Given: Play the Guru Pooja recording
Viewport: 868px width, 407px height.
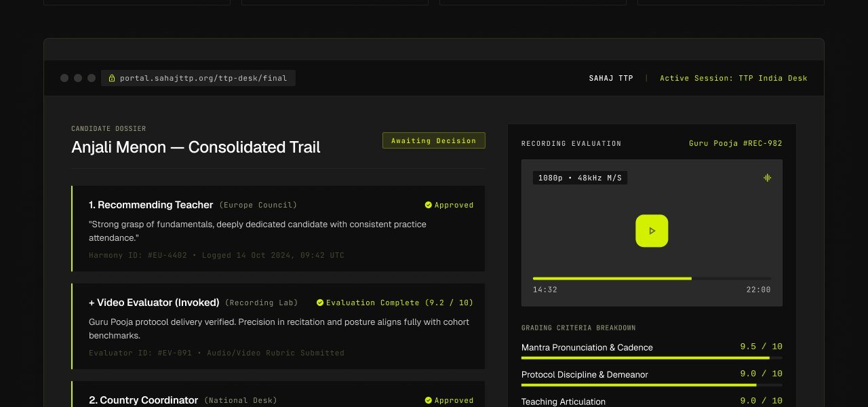Looking at the screenshot, I should pos(652,231).
